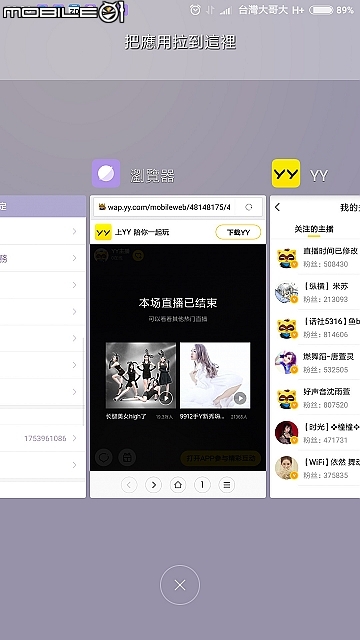Image resolution: width=360 pixels, height=640 pixels.
Task: Tap YY logo in the browser page banner
Action: point(103,232)
